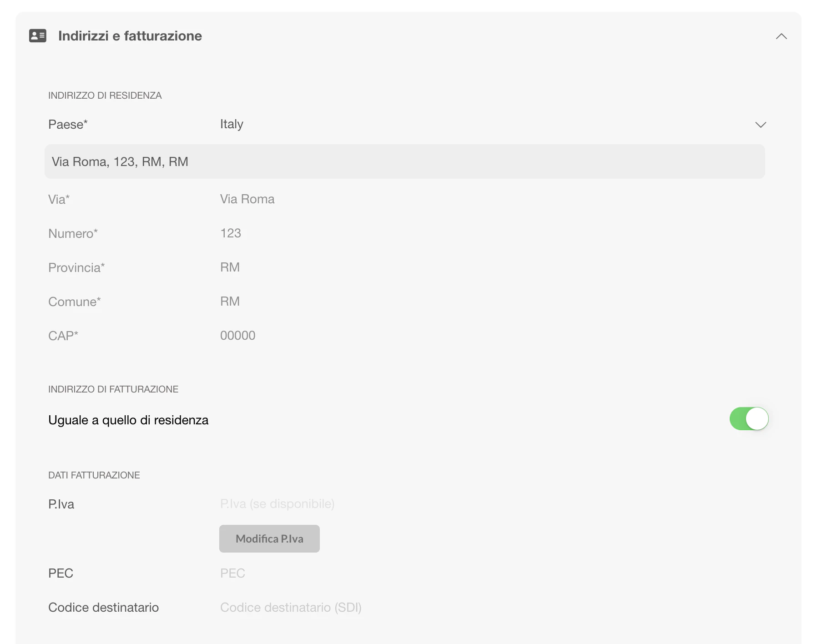This screenshot has height=644, width=817.
Task: Click the DATI FATTURAZIONE section label
Action: [94, 475]
